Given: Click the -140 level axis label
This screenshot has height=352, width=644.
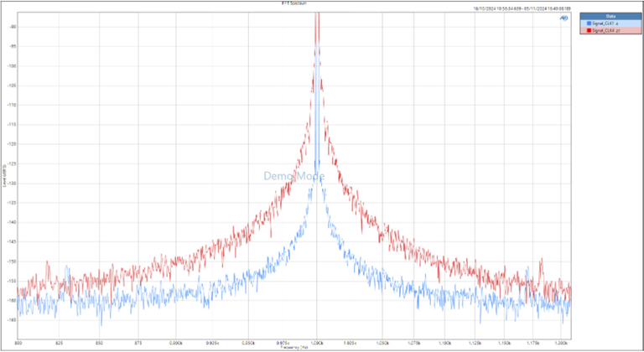Looking at the screenshot, I should pyautogui.click(x=12, y=222).
